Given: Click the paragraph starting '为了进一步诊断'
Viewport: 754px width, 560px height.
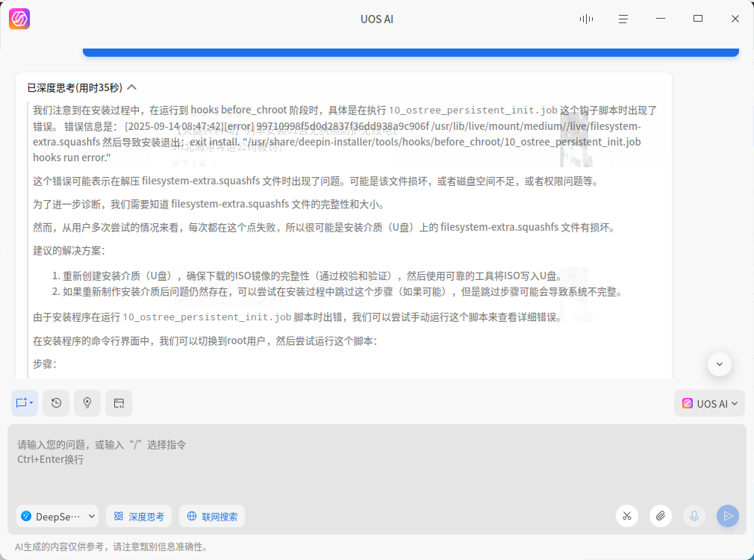Looking at the screenshot, I should click(210, 205).
